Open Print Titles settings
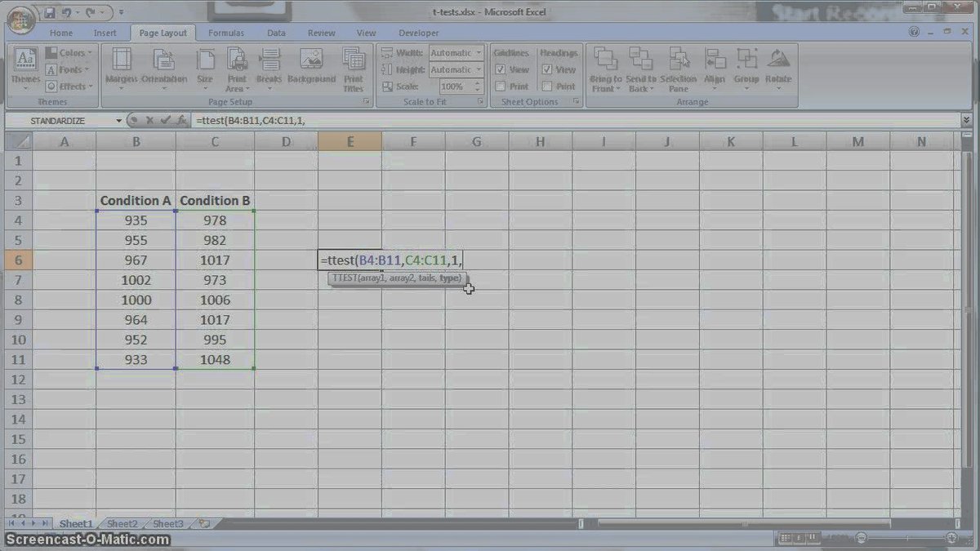The height and width of the screenshot is (551, 980). (x=353, y=69)
